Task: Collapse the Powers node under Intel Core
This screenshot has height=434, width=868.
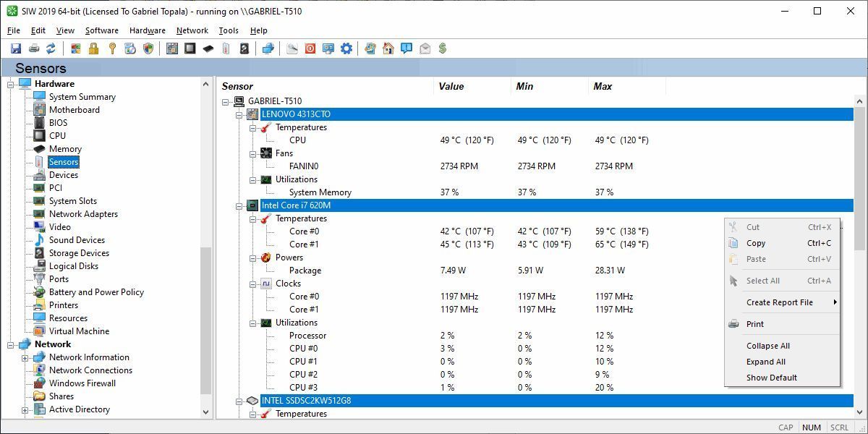Action: tap(252, 258)
